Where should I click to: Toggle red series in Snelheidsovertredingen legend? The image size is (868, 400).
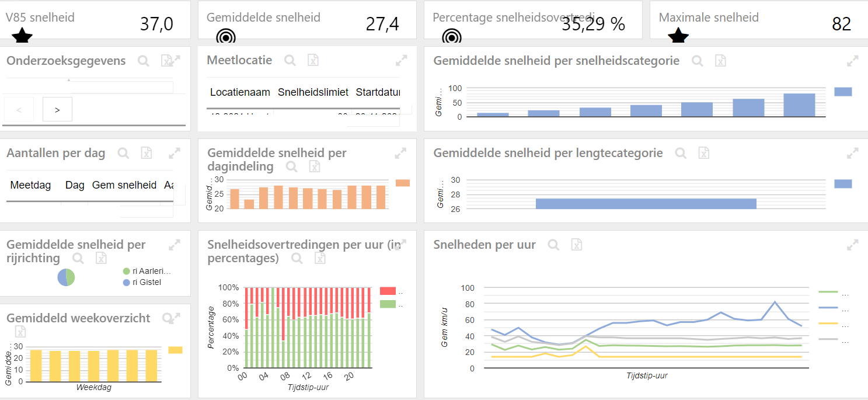388,291
